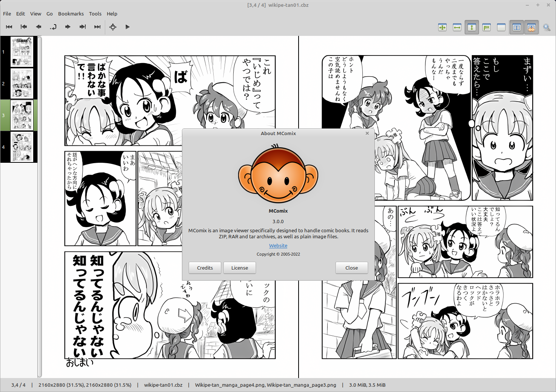Click the 'Copyright © 2005-2022' text
This screenshot has width=556, height=392.
tap(278, 254)
